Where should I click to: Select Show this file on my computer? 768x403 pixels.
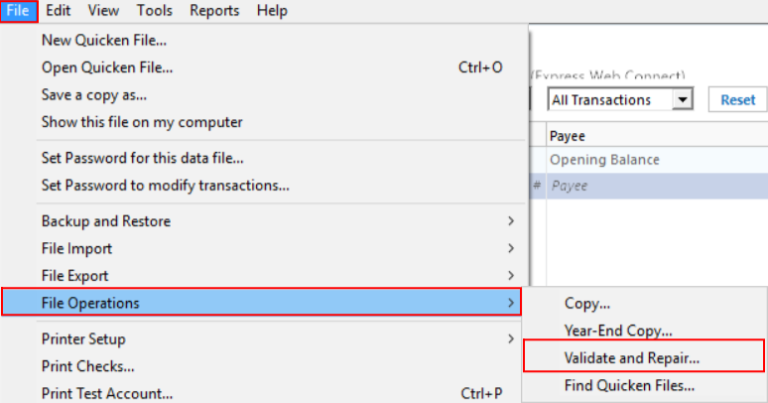click(x=264, y=122)
